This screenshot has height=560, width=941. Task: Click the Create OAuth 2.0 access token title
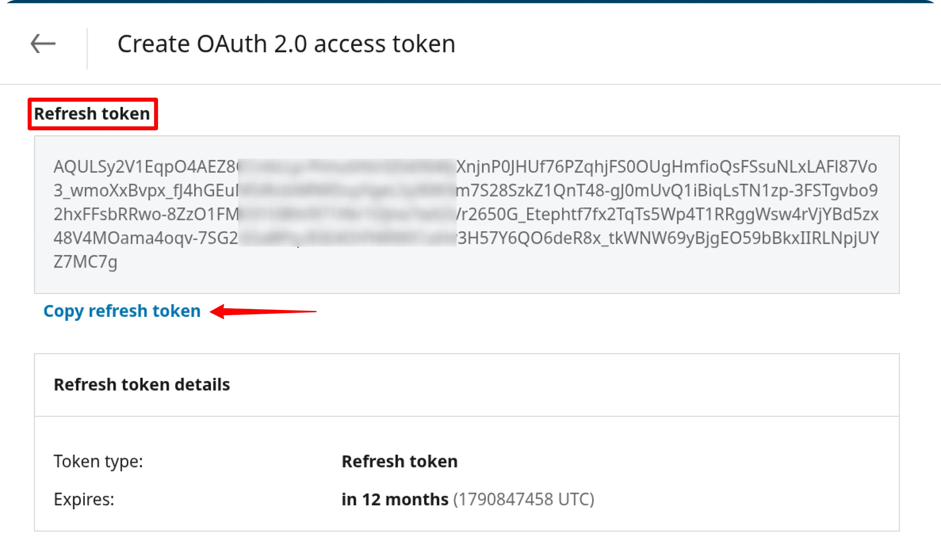[x=286, y=43]
